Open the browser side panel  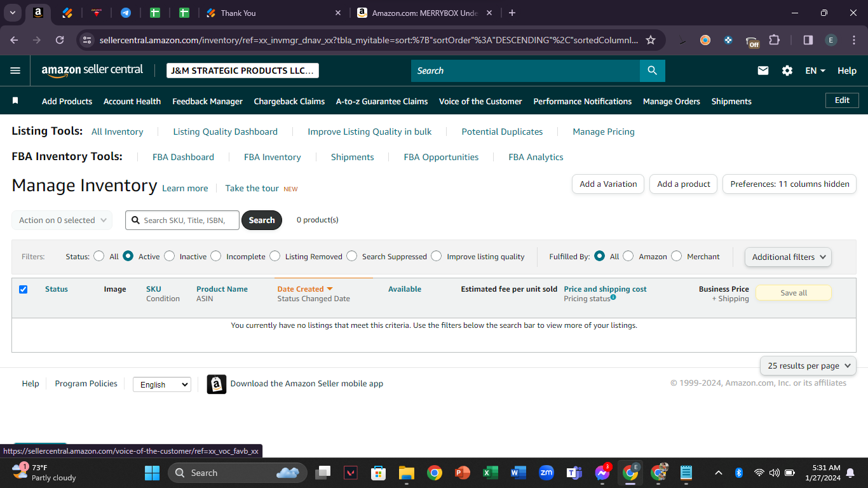coord(808,40)
